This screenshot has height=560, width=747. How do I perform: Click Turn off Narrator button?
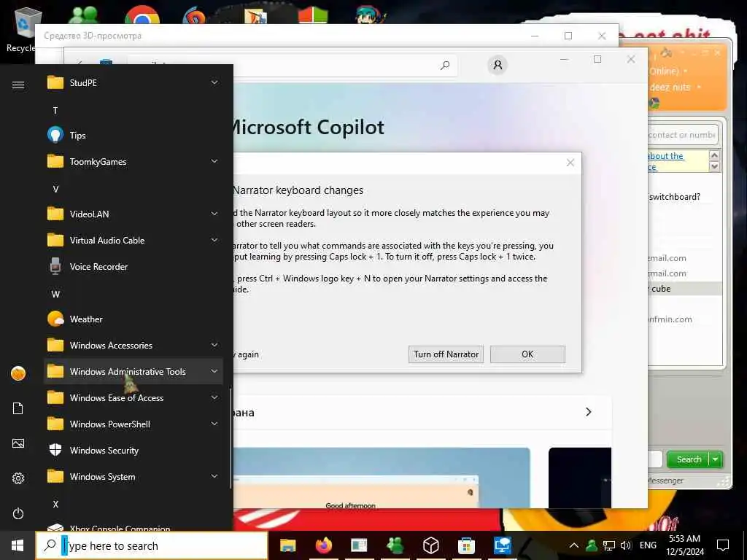446,354
